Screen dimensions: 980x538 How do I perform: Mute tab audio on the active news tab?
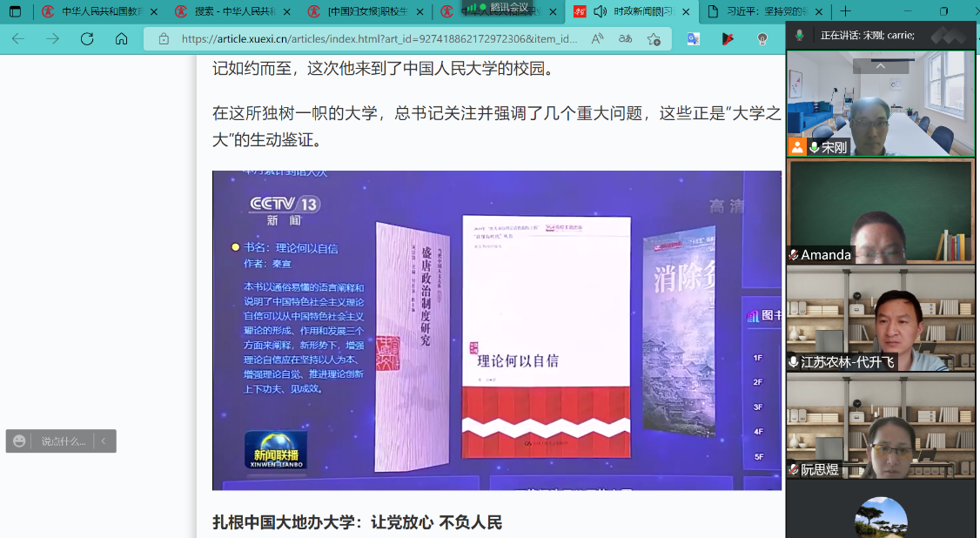coord(600,11)
